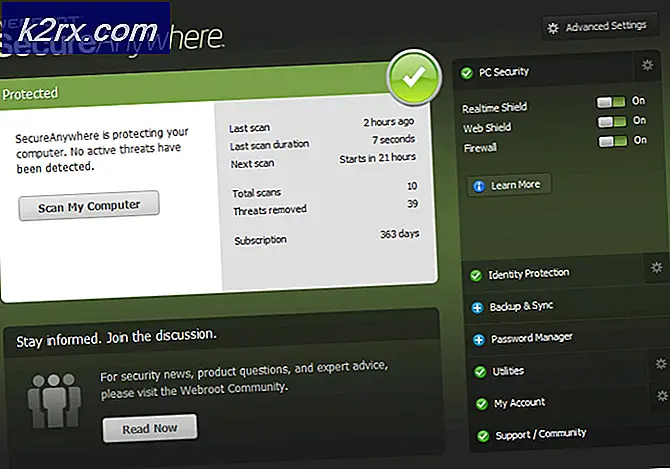Click 'Stay informed. Join the discussion.' heading
The width and height of the screenshot is (670, 469).
[116, 338]
